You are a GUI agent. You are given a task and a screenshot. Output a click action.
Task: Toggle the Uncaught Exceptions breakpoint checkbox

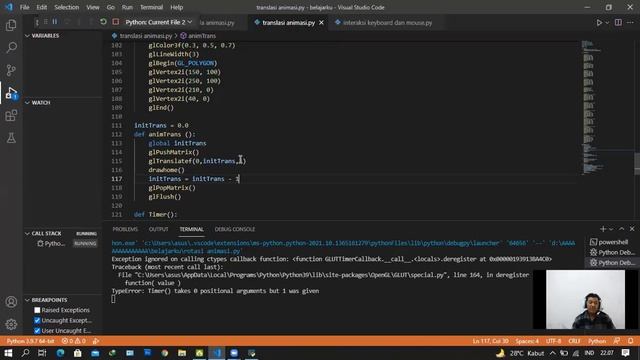[37, 320]
